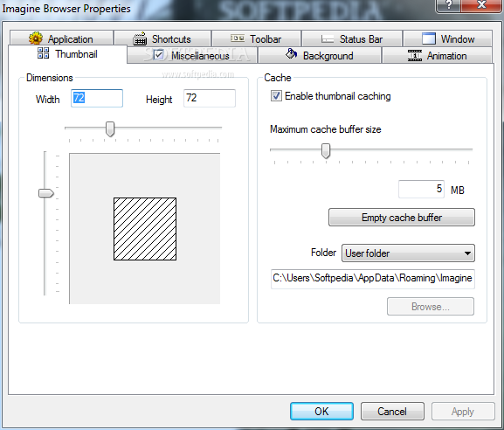
Task: Click the status bar icon on Status Bar tab
Action: point(328,39)
